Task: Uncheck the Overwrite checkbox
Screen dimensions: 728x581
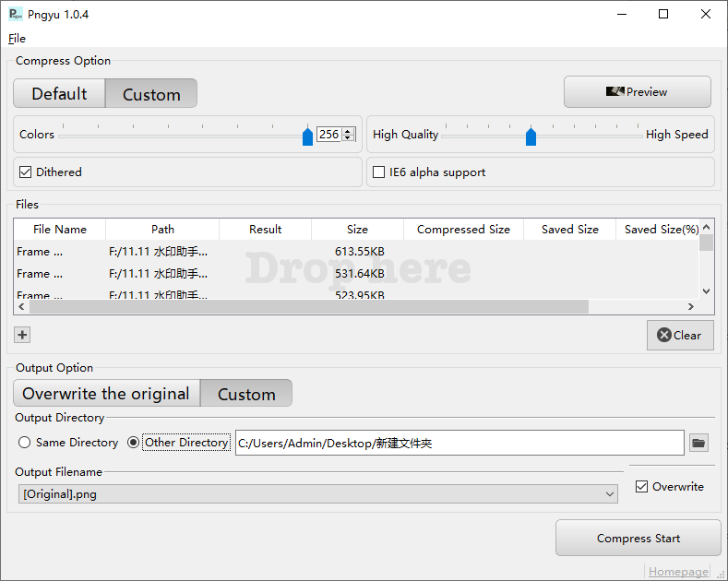Action: (x=642, y=487)
